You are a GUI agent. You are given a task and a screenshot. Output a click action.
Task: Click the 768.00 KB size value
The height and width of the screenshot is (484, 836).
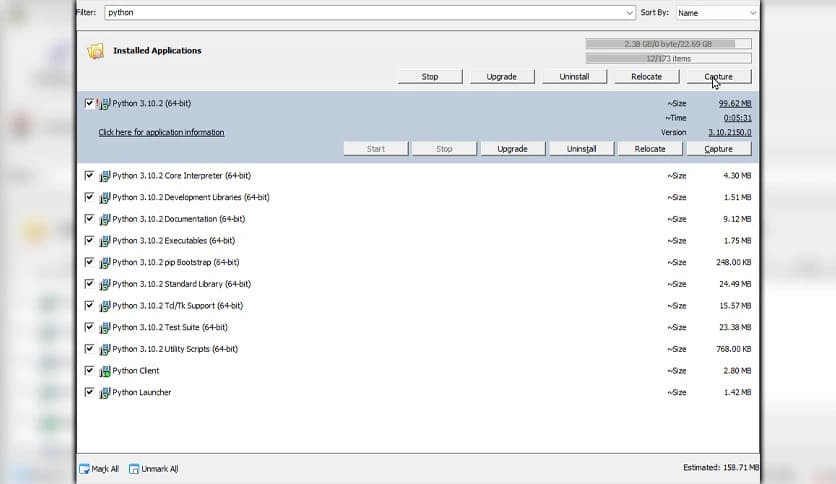(733, 349)
